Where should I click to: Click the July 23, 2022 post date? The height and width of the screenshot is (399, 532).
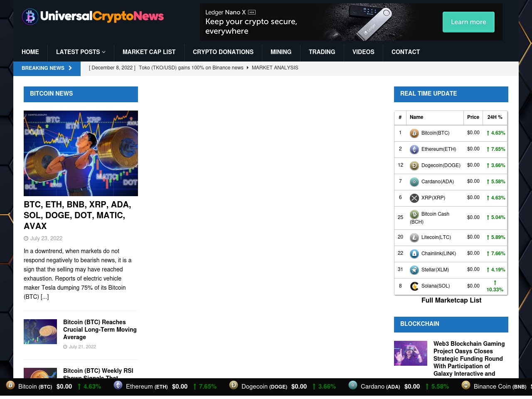coord(46,239)
